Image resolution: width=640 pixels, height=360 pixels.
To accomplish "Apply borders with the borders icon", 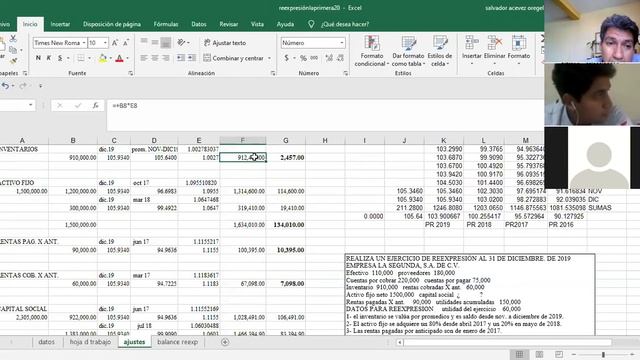I will (81, 58).
